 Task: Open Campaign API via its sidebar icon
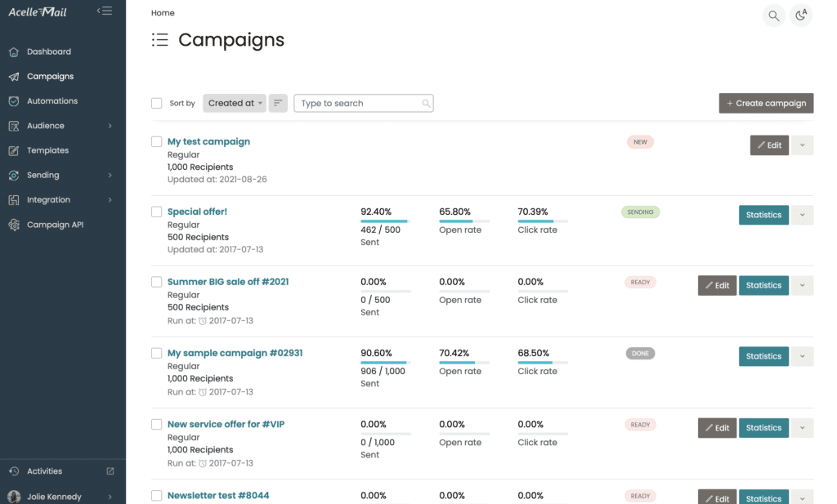pyautogui.click(x=15, y=224)
